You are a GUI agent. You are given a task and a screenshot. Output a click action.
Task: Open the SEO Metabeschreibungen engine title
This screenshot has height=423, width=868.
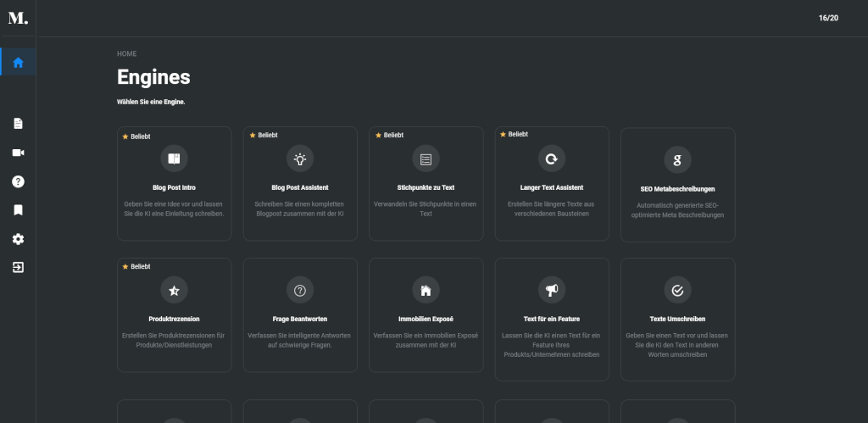pos(677,189)
